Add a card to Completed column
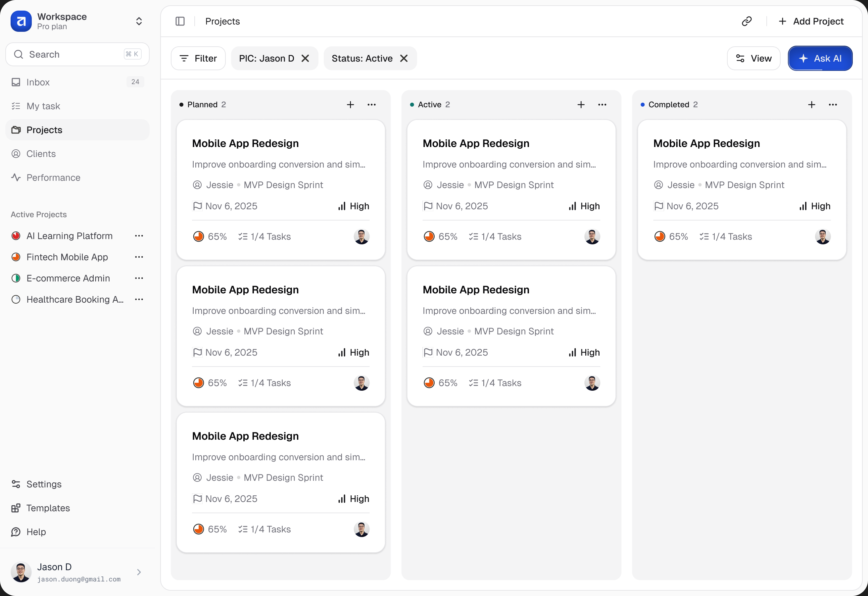The width and height of the screenshot is (868, 596). click(x=812, y=105)
